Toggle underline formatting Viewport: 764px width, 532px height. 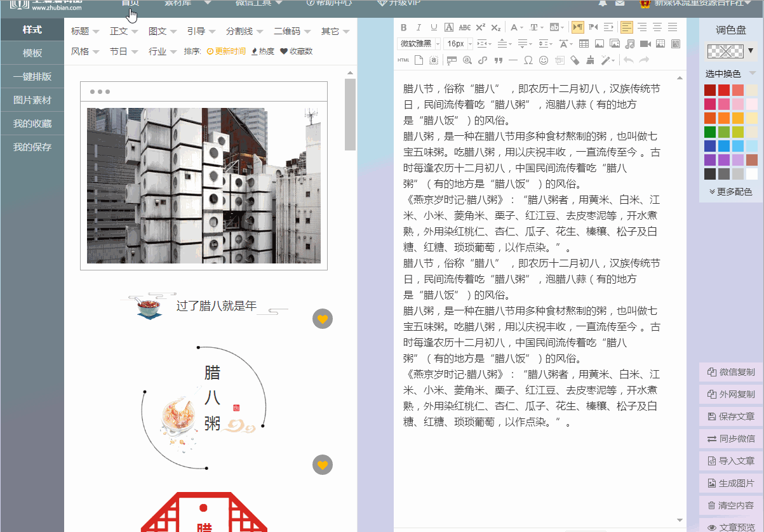point(435,28)
